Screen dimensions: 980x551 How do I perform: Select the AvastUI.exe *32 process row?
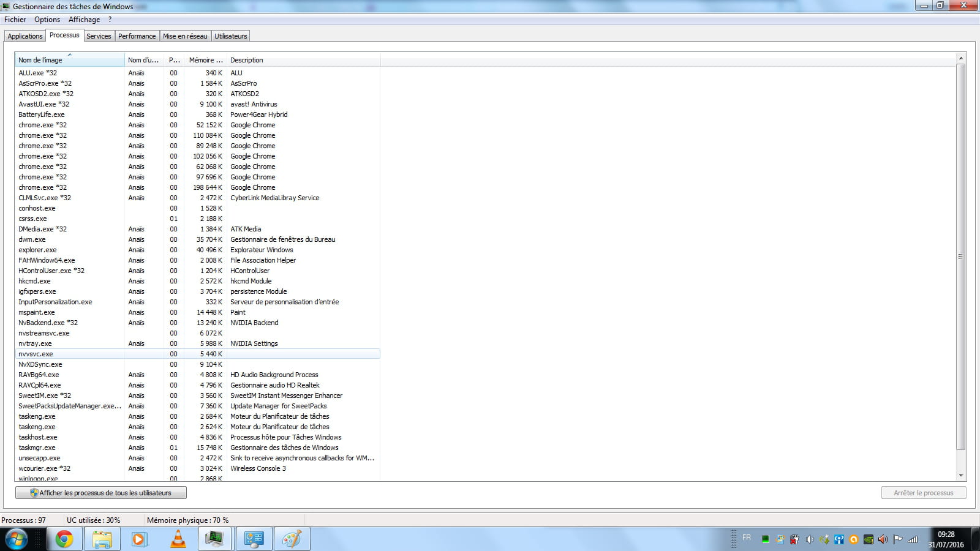197,104
